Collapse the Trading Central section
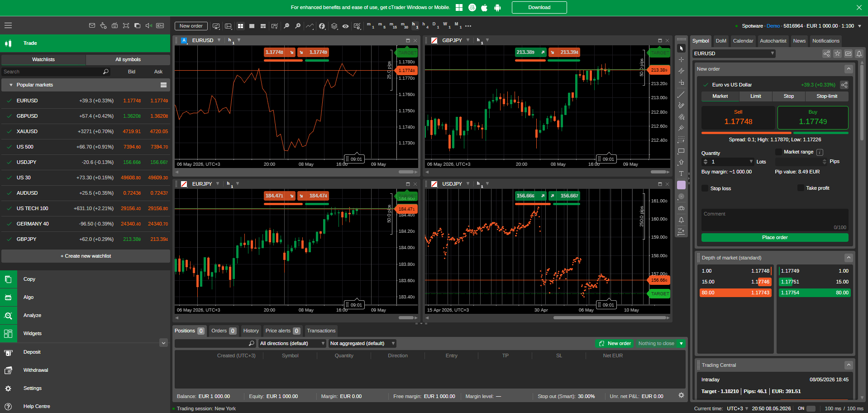Screen dimensions: 868x413 849,365
